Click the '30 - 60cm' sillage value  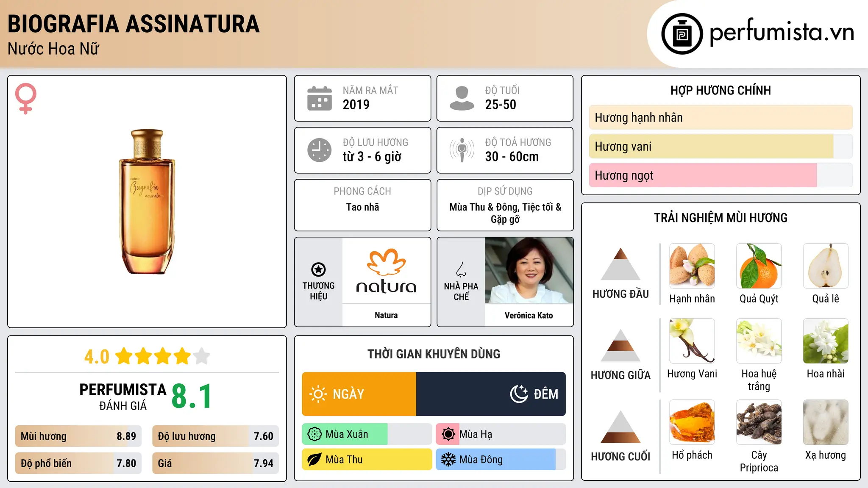pos(512,157)
